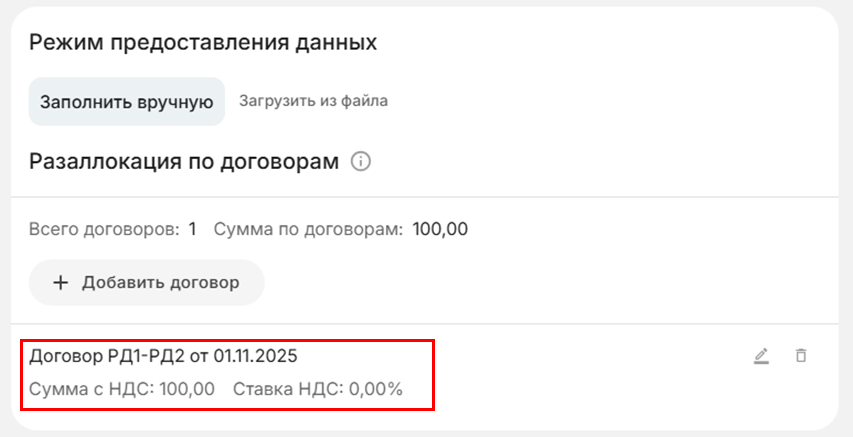Open info icon beside Разаллокация по договорам
The height and width of the screenshot is (437, 853).
click(362, 161)
